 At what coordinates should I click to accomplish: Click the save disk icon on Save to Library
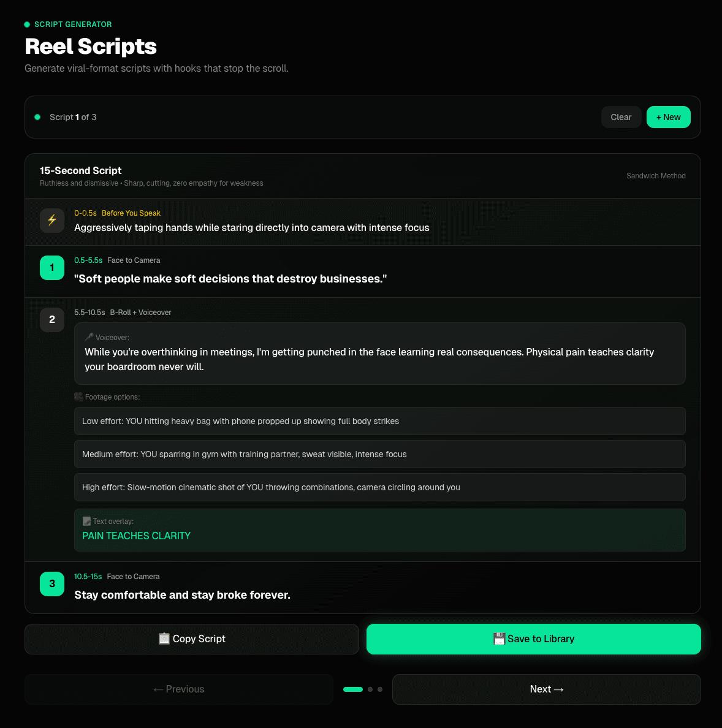point(500,638)
